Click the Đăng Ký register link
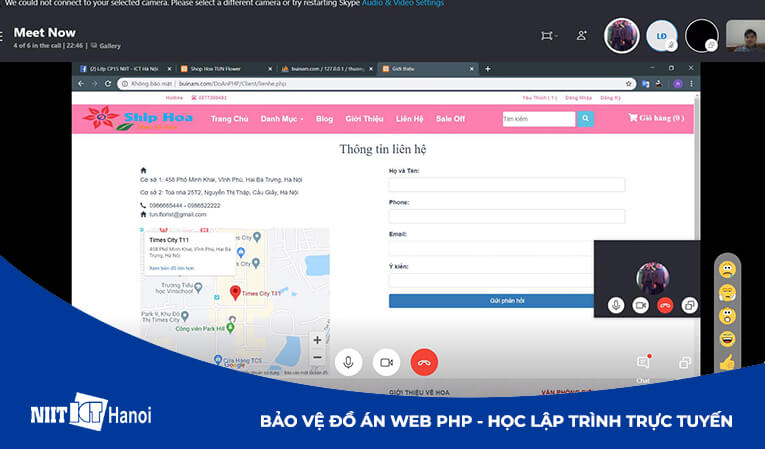The image size is (765, 449). [610, 98]
